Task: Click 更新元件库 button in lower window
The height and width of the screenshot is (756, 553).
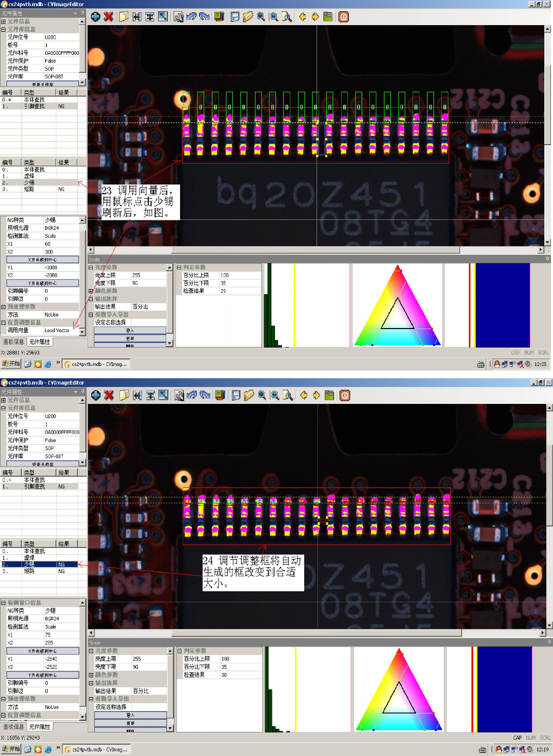Action: [43, 464]
